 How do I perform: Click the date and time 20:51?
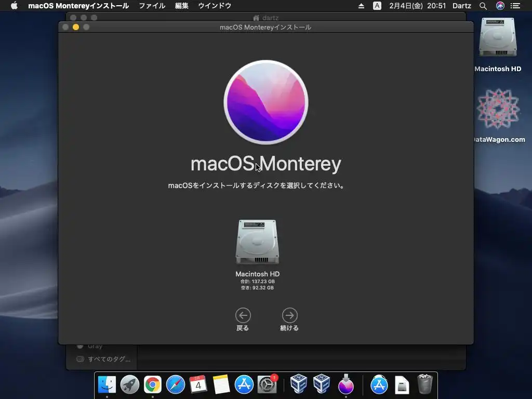[417, 6]
